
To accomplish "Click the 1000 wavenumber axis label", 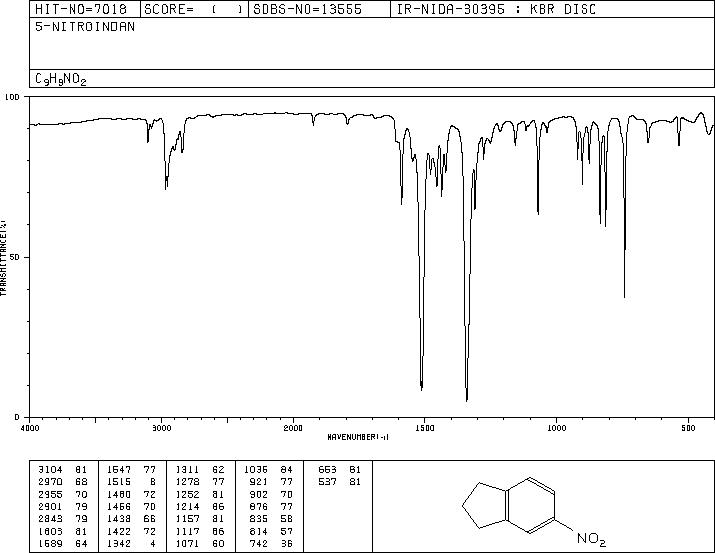I will coord(556,428).
